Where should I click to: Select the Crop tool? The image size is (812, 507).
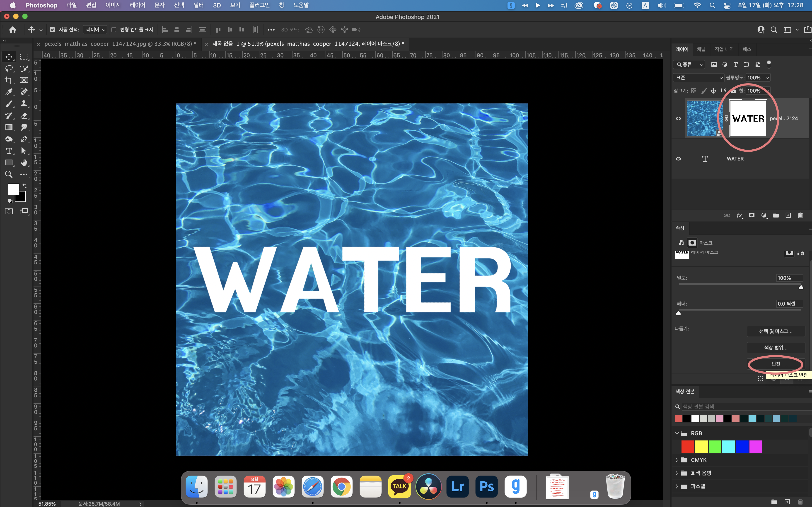[9, 80]
